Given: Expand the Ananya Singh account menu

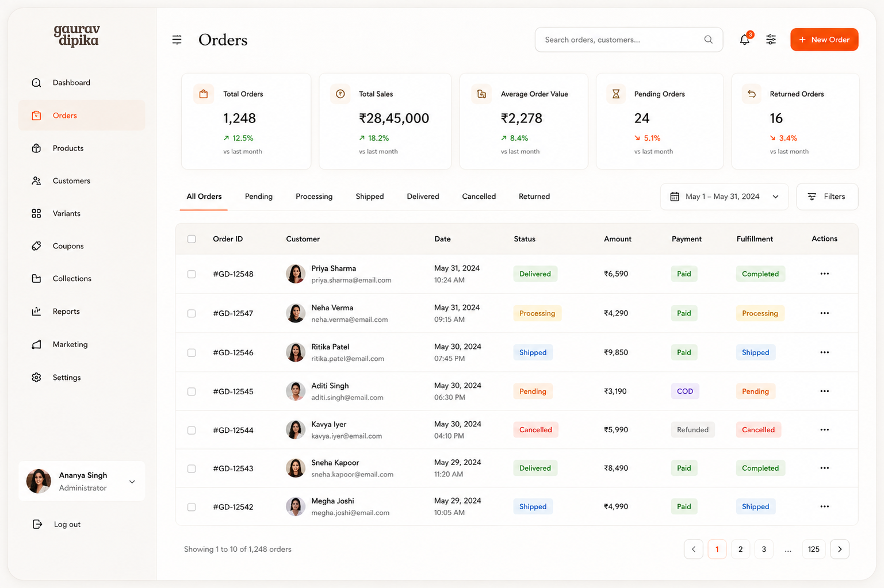Looking at the screenshot, I should [x=82, y=481].
